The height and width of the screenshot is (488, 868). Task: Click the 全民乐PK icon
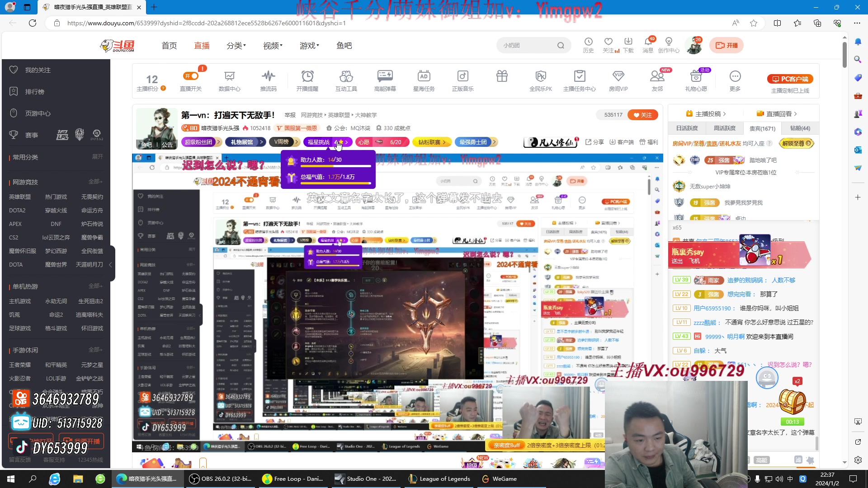pos(541,80)
